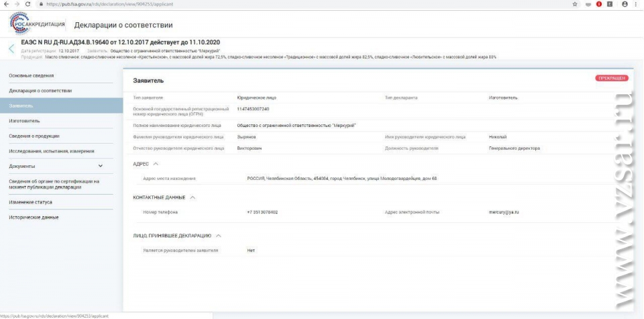The width and height of the screenshot is (644, 319).
Task: Open the Chrome three-dot menu
Action: click(637, 4)
